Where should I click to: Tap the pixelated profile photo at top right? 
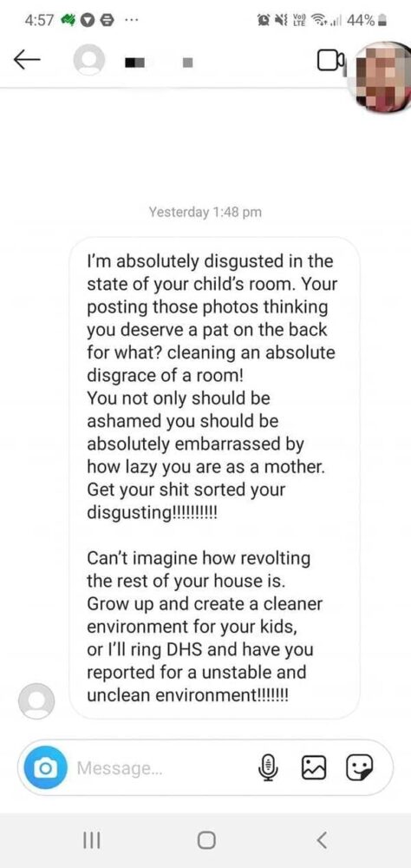click(382, 77)
